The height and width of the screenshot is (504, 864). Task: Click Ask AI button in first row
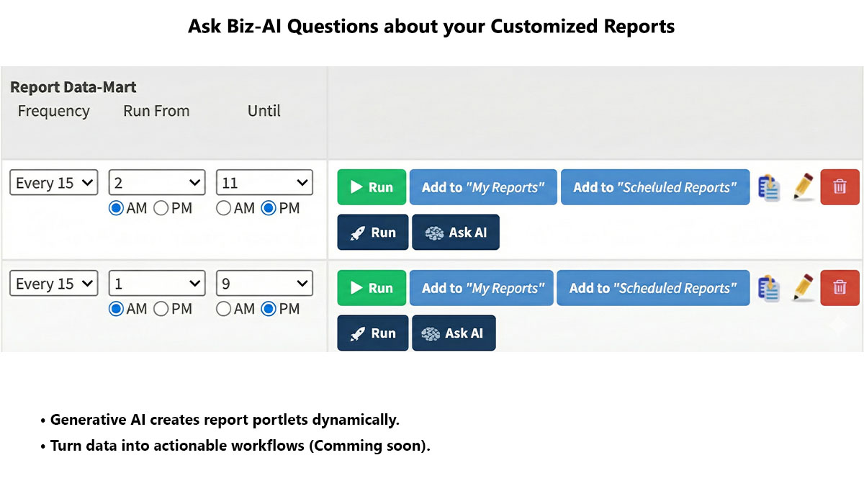click(x=456, y=233)
